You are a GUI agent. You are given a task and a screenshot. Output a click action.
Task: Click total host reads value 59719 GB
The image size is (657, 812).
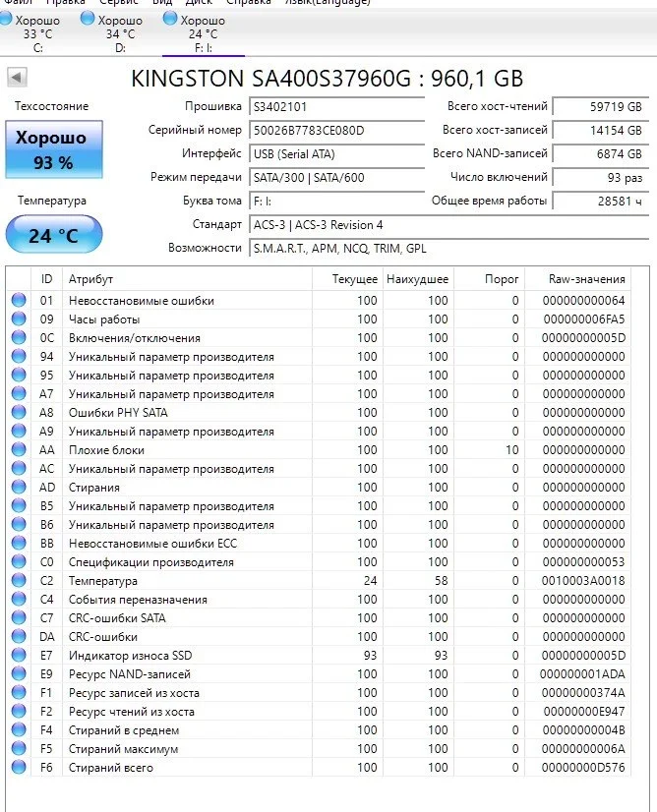tap(601, 107)
